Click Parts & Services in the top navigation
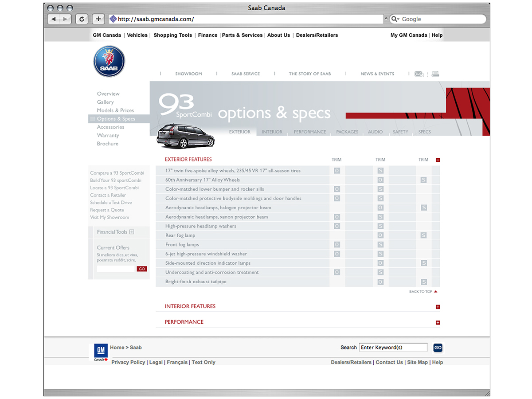 (x=243, y=35)
